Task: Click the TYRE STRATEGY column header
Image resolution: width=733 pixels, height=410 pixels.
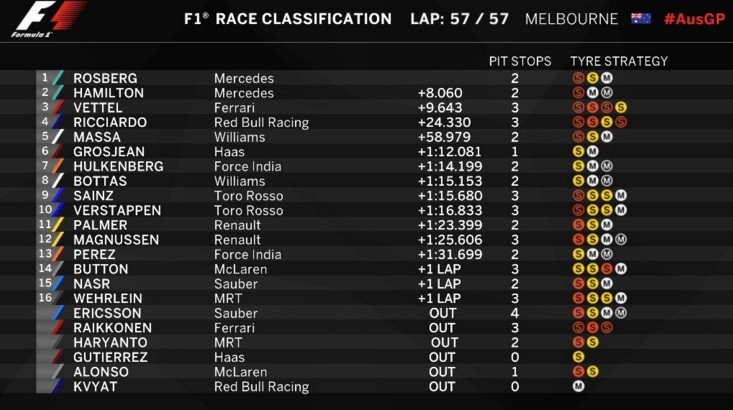Action: [x=619, y=61]
